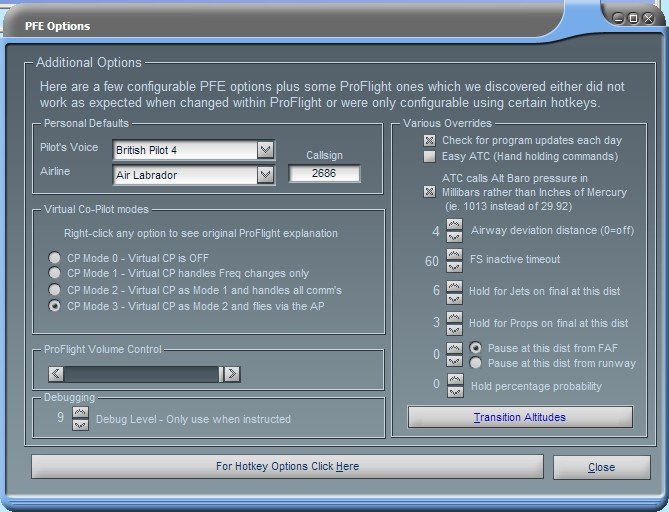Toggle Check for program updates each day
669x512 pixels.
tap(430, 140)
